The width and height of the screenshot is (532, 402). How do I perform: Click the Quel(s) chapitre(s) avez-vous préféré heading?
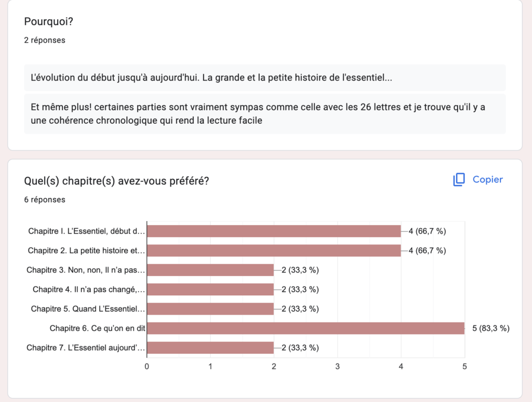click(116, 181)
